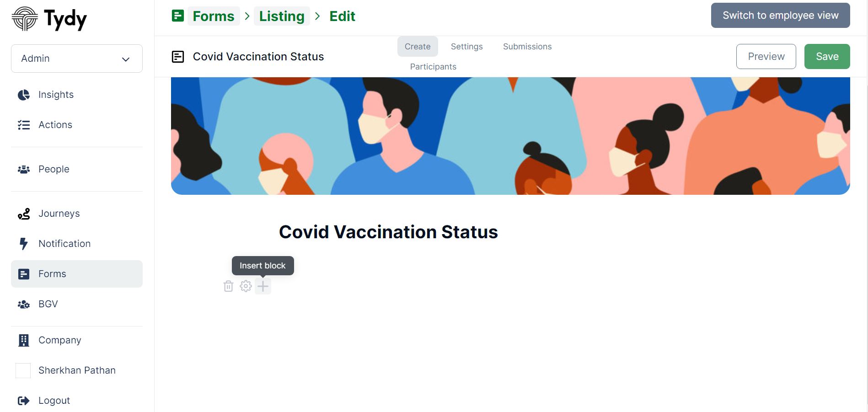Open the People group icon

point(24,169)
